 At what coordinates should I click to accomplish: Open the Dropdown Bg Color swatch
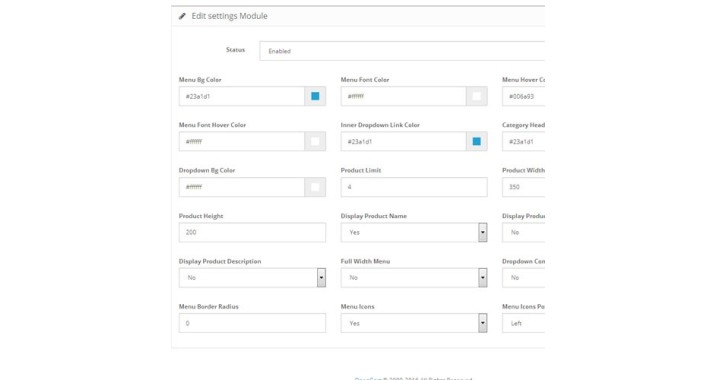pyautogui.click(x=315, y=187)
